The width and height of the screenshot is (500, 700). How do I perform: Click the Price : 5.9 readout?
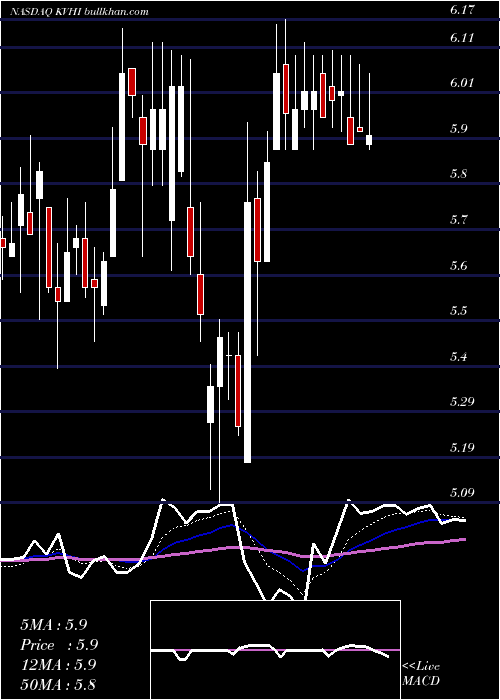tap(59, 645)
